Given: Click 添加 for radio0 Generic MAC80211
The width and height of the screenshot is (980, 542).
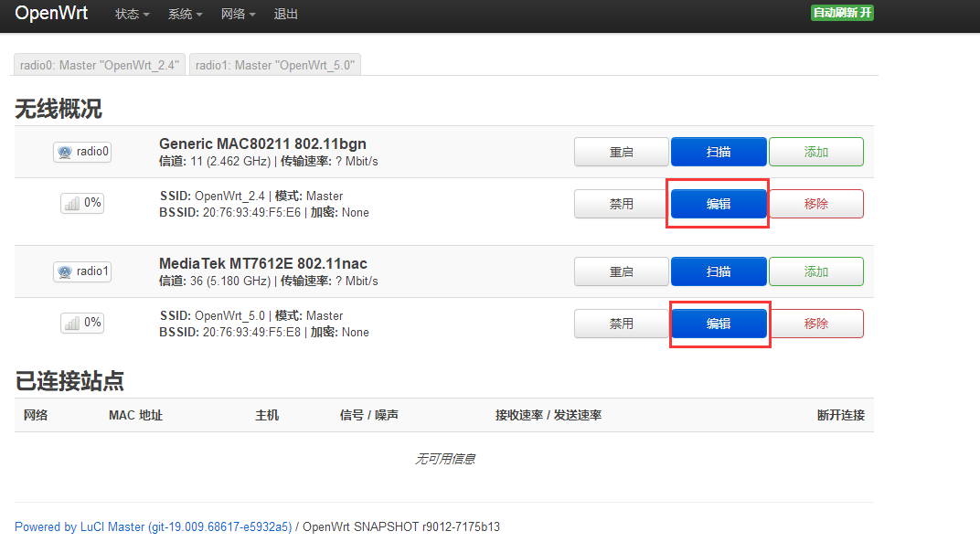Looking at the screenshot, I should coord(816,152).
